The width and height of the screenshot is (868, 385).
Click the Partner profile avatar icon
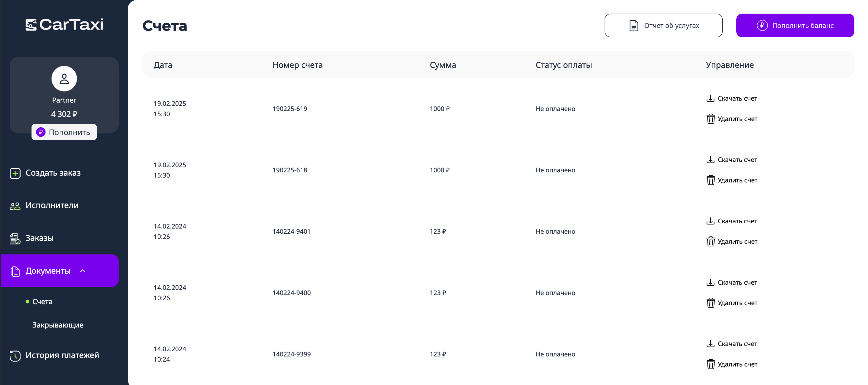64,79
